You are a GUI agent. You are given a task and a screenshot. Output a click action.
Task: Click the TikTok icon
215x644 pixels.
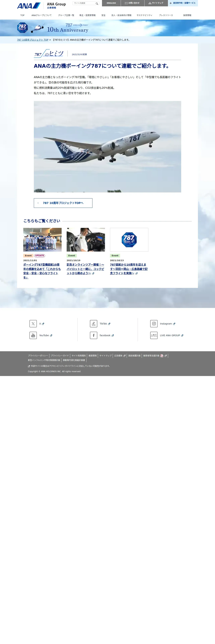pyautogui.click(x=94, y=324)
